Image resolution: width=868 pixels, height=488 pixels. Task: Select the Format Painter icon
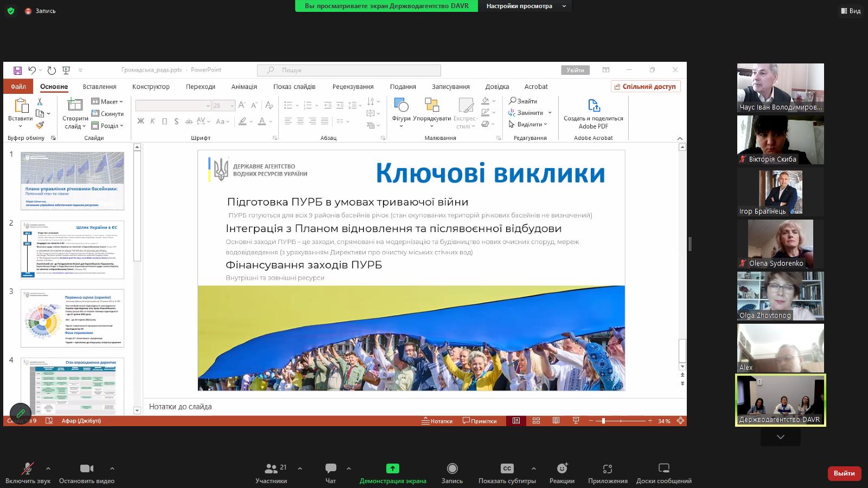pos(41,124)
